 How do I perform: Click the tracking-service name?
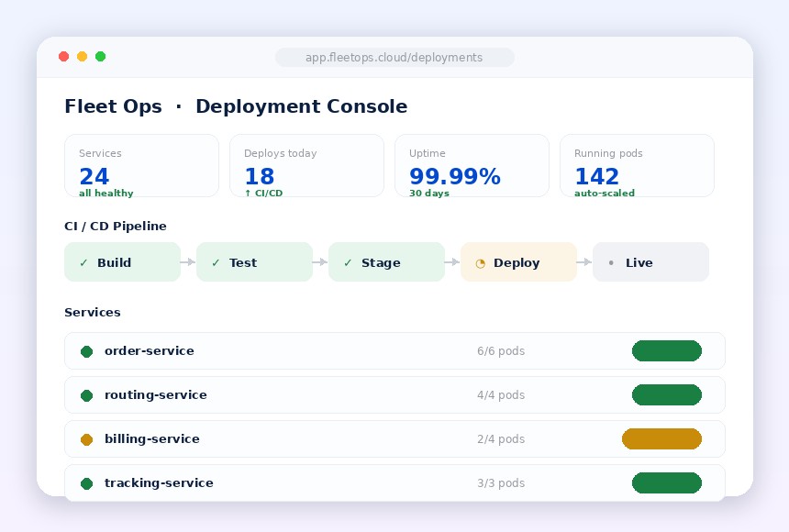tap(159, 483)
